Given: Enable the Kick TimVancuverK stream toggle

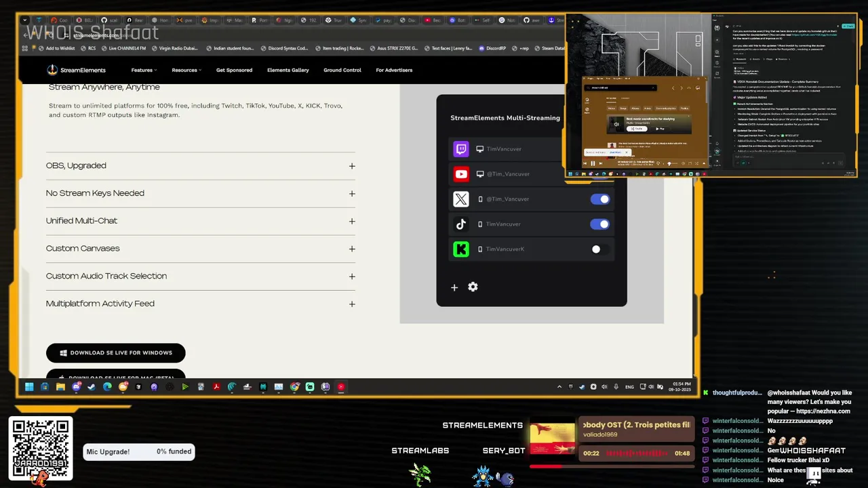Looking at the screenshot, I should point(600,249).
